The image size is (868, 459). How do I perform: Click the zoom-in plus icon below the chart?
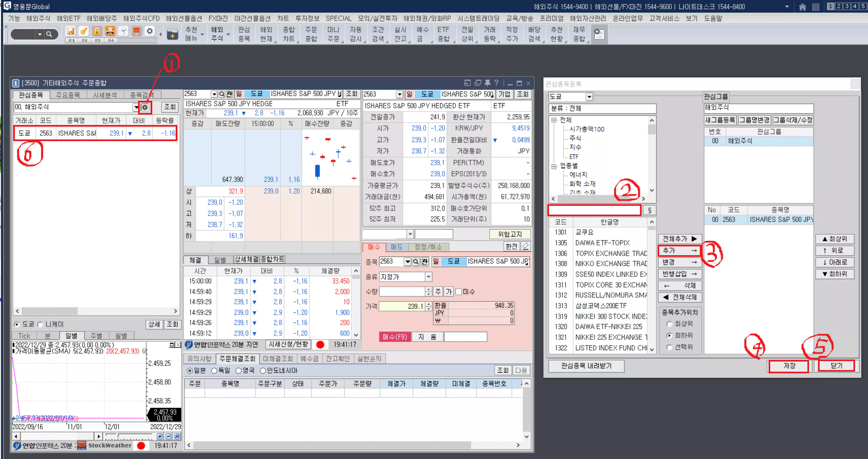160,436
